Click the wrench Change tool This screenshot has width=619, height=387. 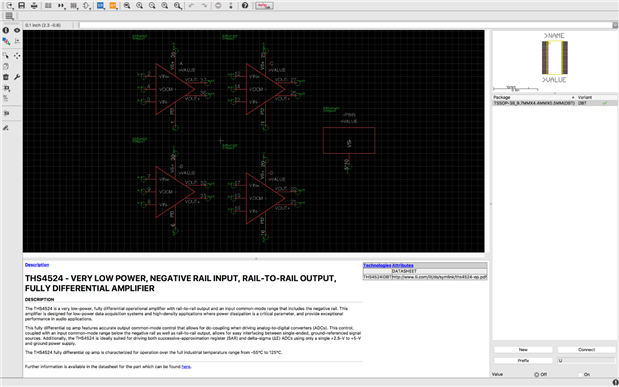17,77
